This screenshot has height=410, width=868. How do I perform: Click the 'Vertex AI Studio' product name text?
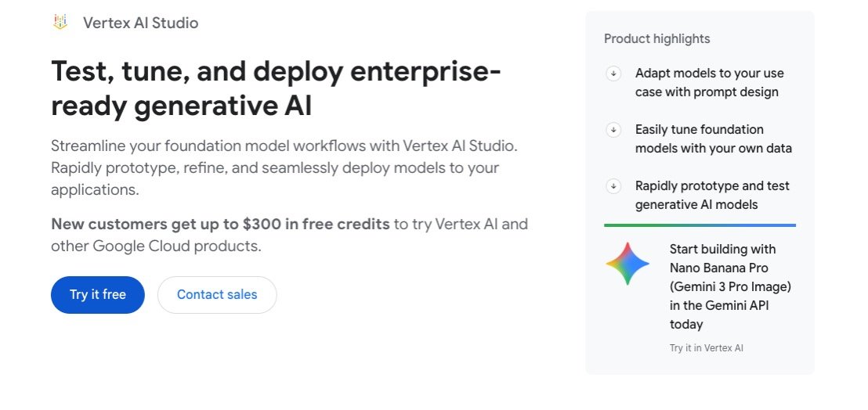click(140, 23)
